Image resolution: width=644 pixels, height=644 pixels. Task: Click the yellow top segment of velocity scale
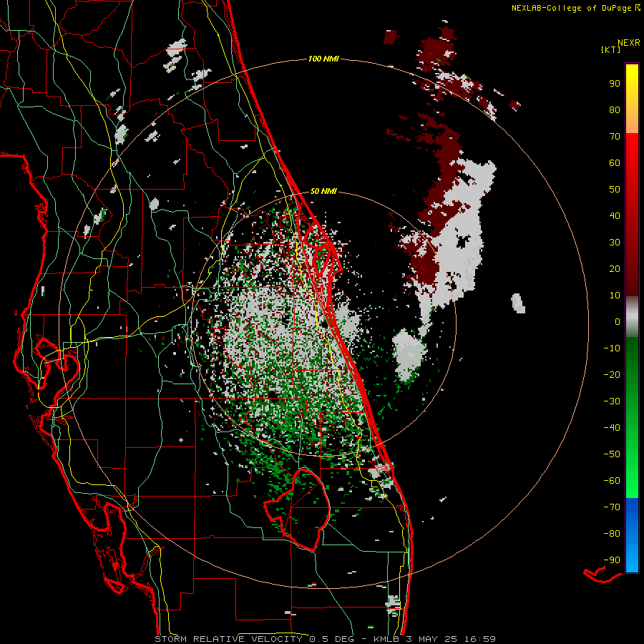(x=632, y=99)
